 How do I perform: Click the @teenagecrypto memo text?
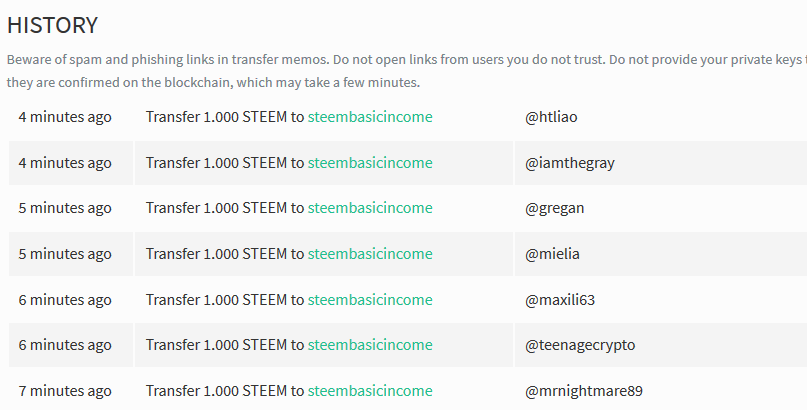[x=580, y=345]
